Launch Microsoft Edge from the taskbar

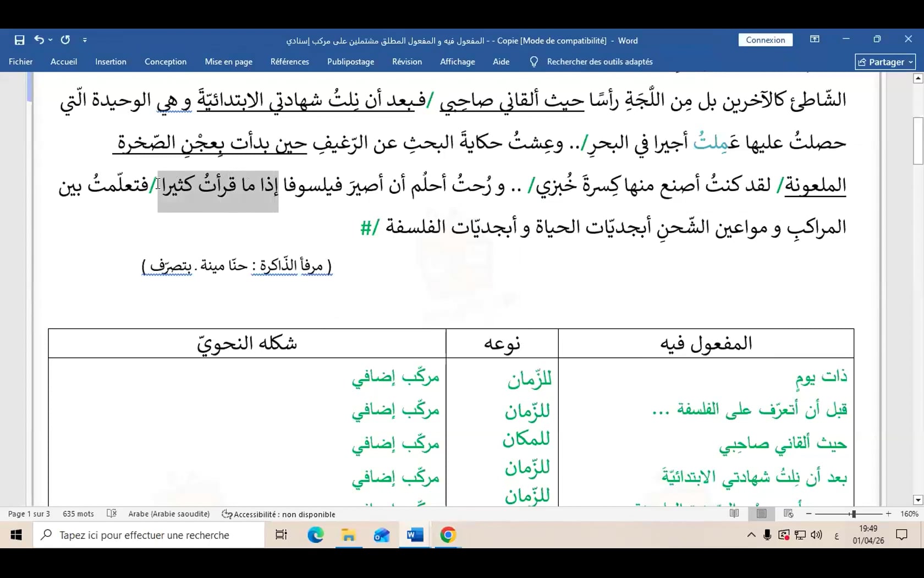(316, 535)
